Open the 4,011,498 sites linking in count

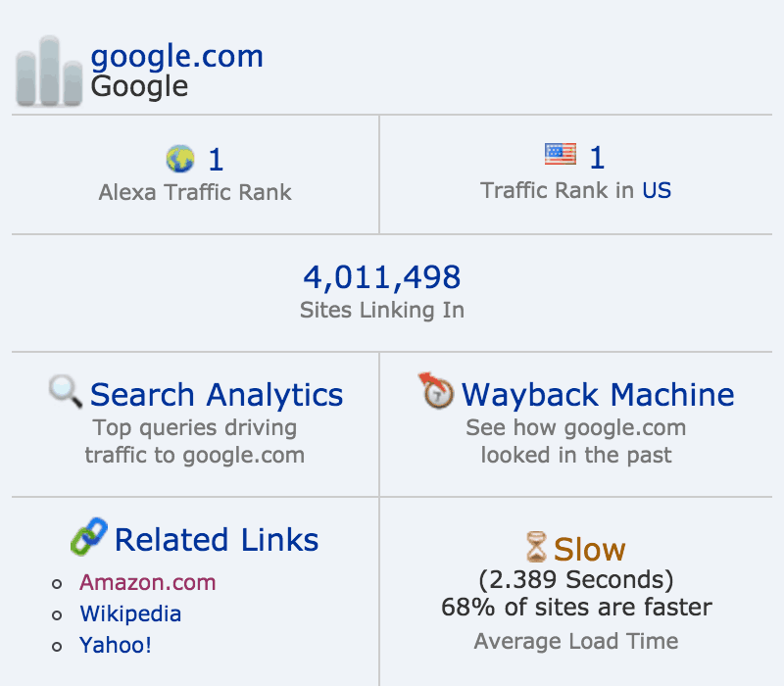(x=382, y=277)
